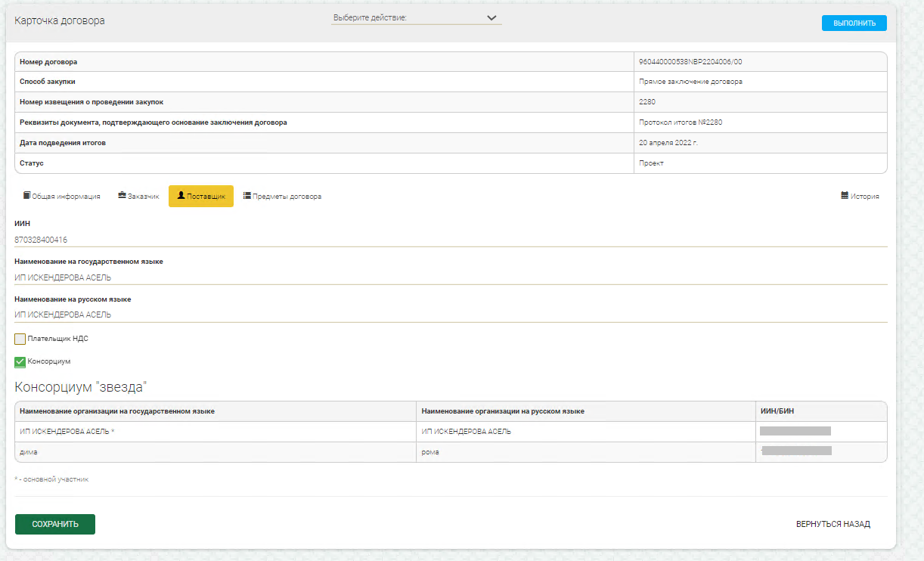Screen dimensions: 924x561
Task: Click the Протокол итогов №2280 value
Action: pyautogui.click(x=674, y=122)
